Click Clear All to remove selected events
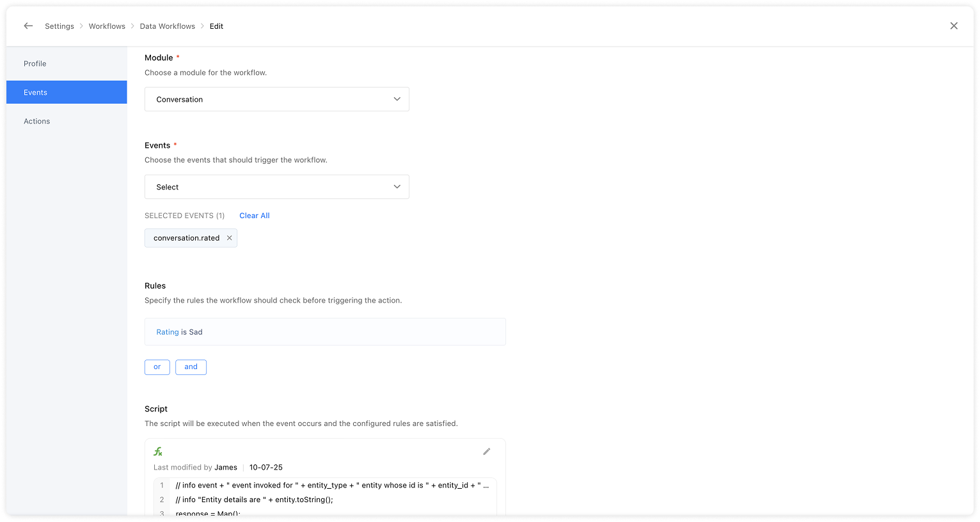980x522 pixels. [254, 216]
